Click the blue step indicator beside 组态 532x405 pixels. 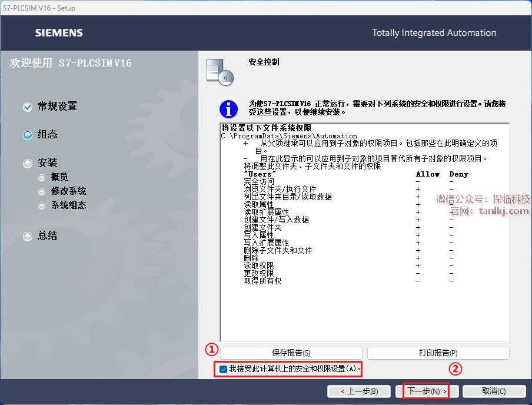pos(28,135)
